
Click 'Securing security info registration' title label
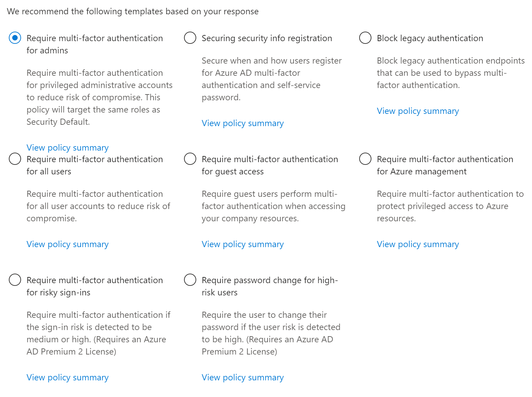coord(267,38)
